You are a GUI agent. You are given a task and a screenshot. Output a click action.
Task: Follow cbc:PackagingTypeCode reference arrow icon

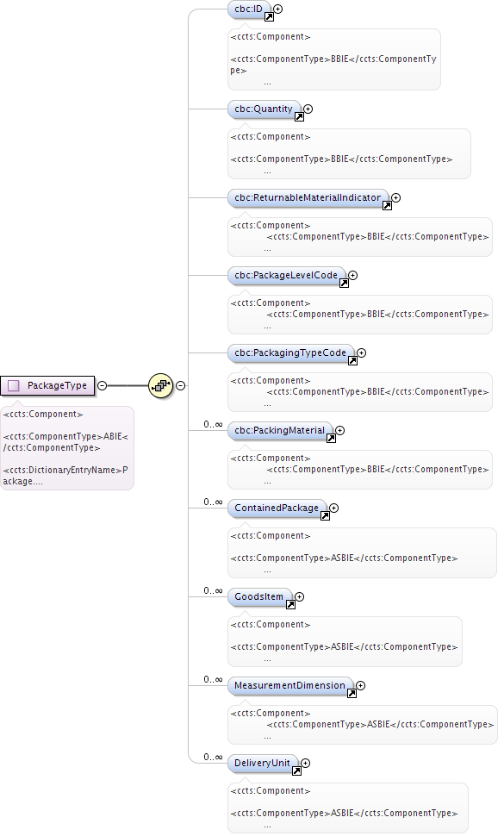pos(352,361)
